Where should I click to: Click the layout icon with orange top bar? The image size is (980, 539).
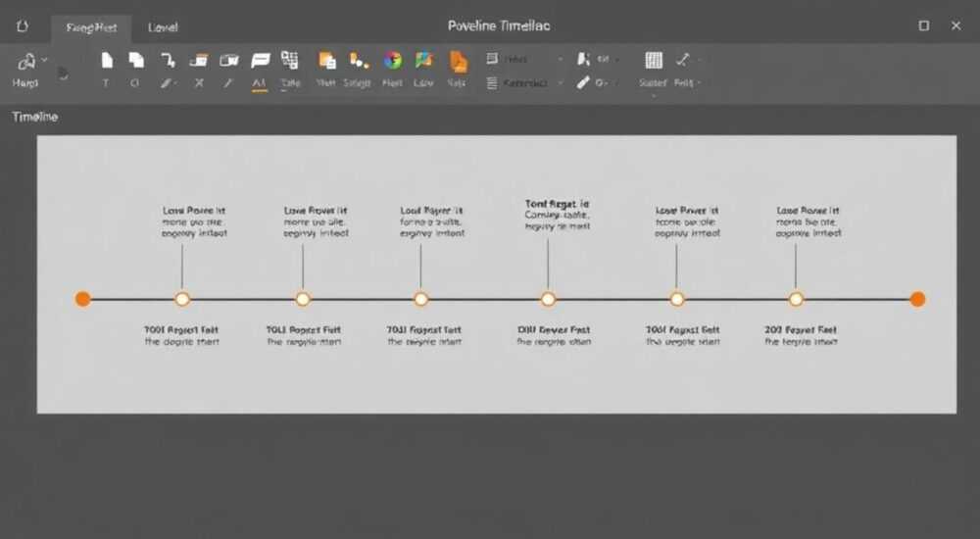tap(199, 60)
